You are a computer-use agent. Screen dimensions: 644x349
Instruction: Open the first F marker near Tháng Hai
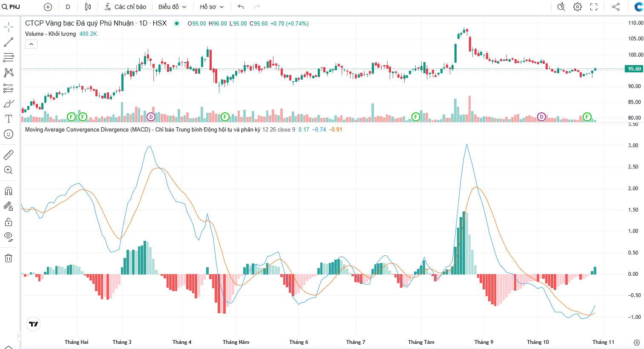pos(71,117)
